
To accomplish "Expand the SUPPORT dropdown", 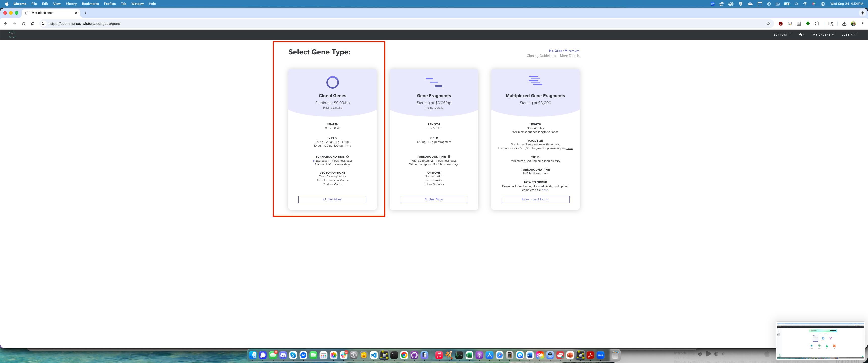I will 782,35.
